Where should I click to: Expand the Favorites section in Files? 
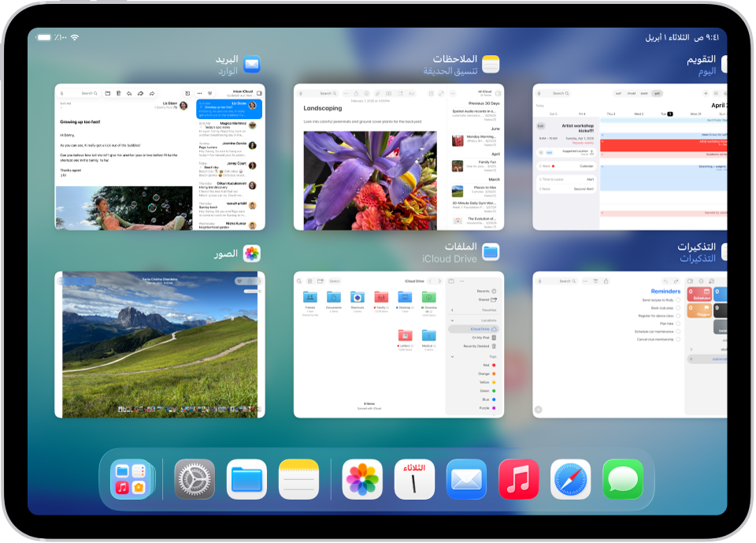click(452, 310)
